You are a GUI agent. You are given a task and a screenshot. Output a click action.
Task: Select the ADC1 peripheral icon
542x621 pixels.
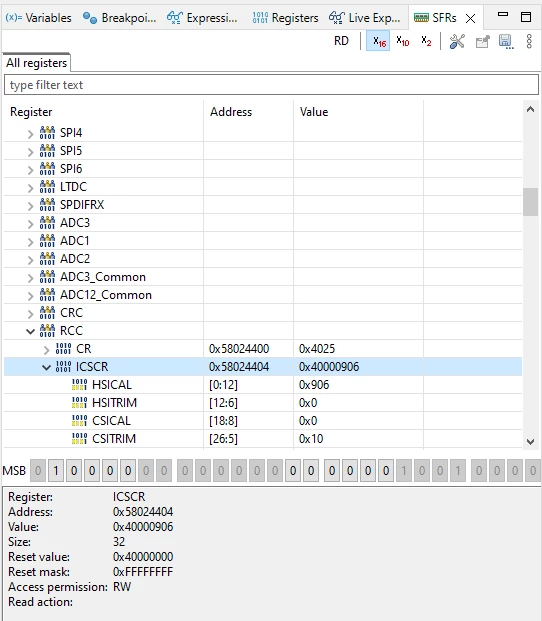47,241
